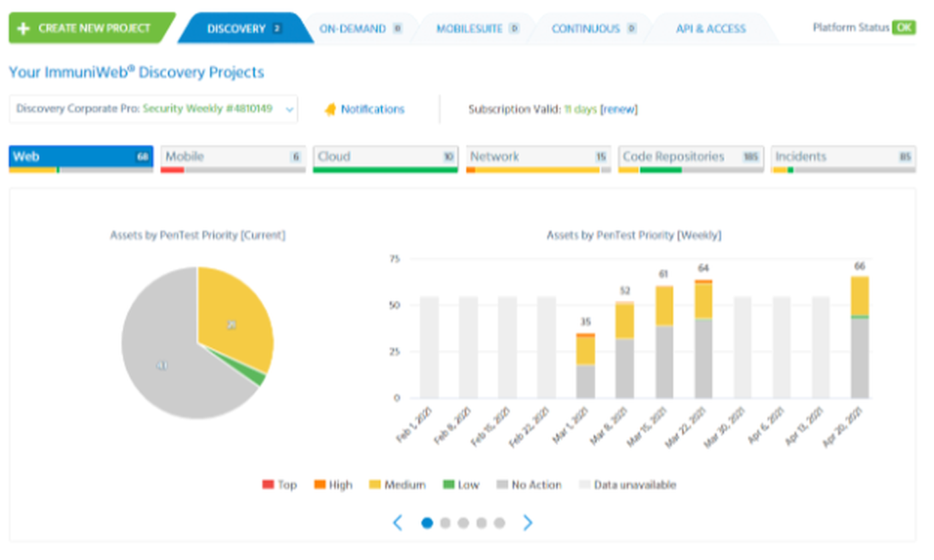This screenshot has height=560, width=934.
Task: Click the Apr 20 bar showing 66
Action: point(860,337)
